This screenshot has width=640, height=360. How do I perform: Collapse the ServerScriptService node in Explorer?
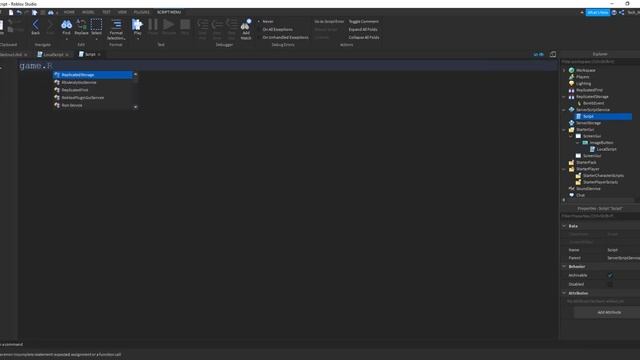(564, 110)
